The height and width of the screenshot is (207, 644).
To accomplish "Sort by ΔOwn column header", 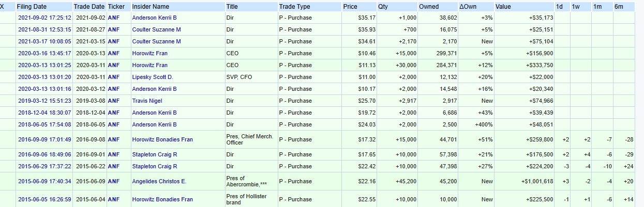I will click(468, 7).
